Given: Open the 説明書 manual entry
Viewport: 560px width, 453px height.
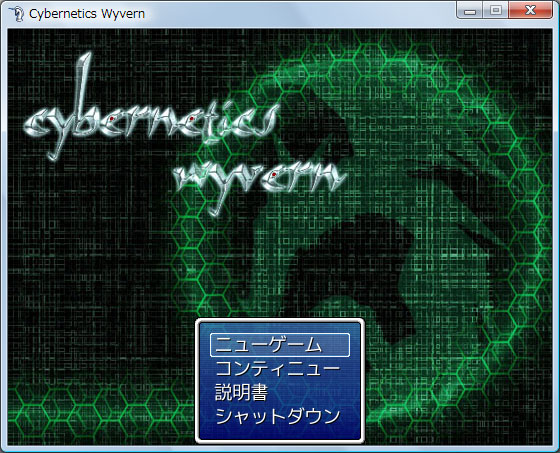Looking at the screenshot, I should point(241,392).
